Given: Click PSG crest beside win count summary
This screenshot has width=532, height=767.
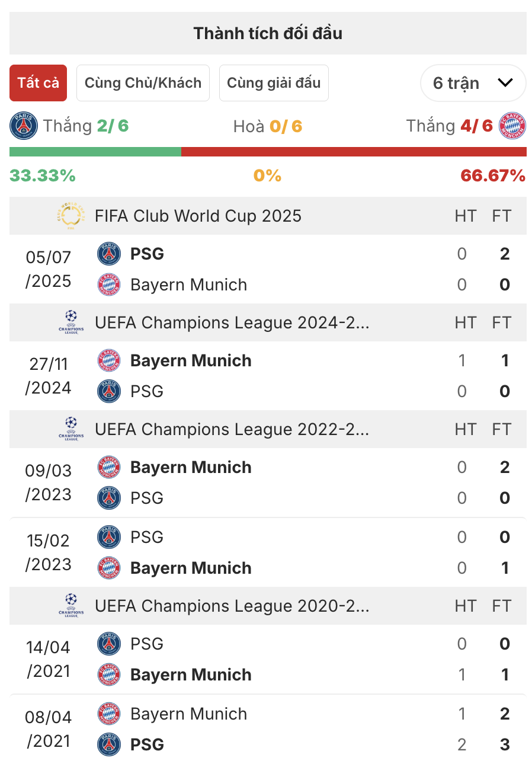Looking at the screenshot, I should 24,126.
